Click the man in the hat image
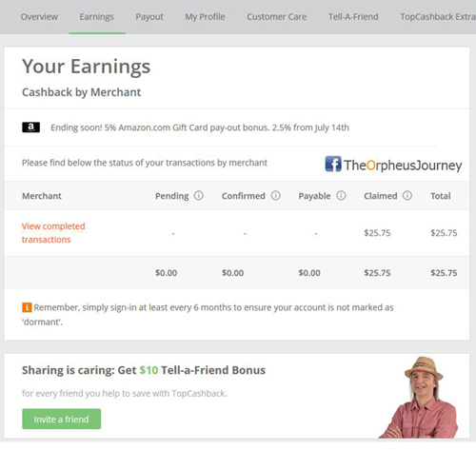 coord(419,398)
